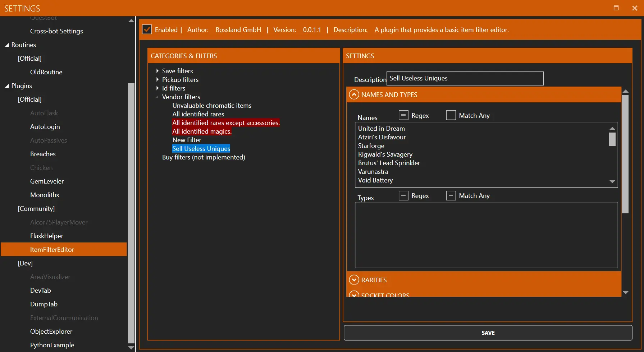This screenshot has width=644, height=352.
Task: Open Cross-bot Settings in sidebar
Action: [x=56, y=31]
